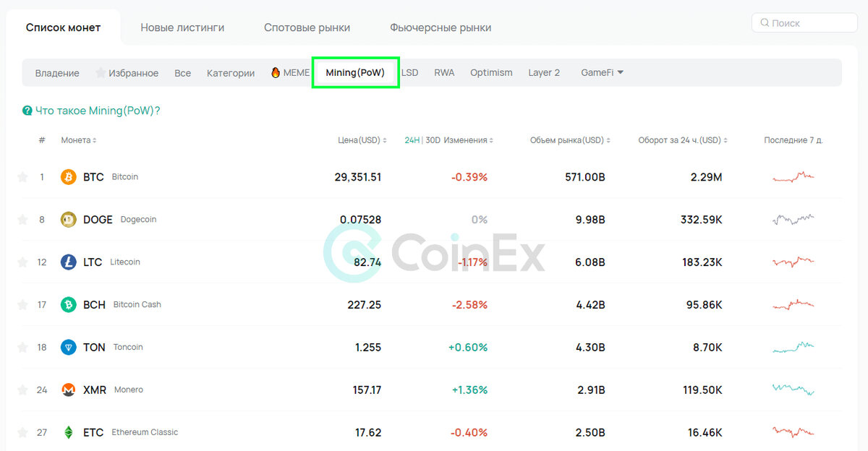Click the Ethereum Classic coin logo
This screenshot has width=868, height=451.
coord(69,433)
